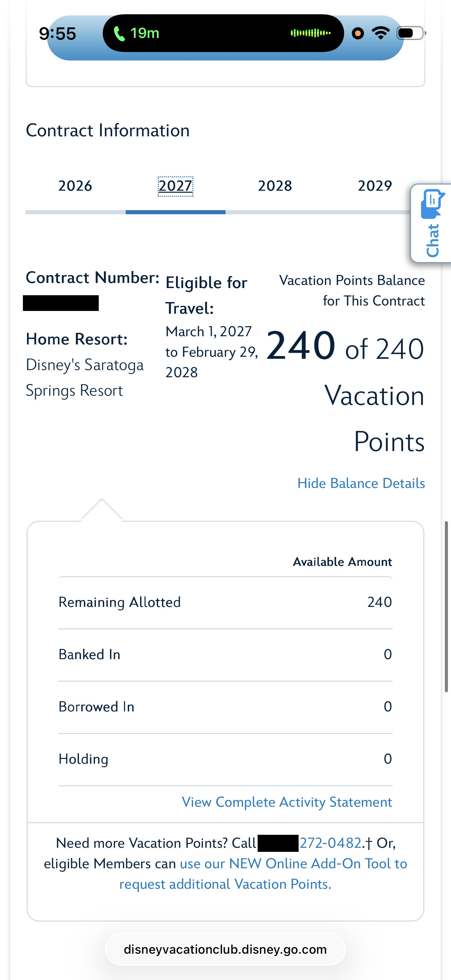The height and width of the screenshot is (980, 451).
Task: Tap the battery status icon
Action: [x=411, y=33]
